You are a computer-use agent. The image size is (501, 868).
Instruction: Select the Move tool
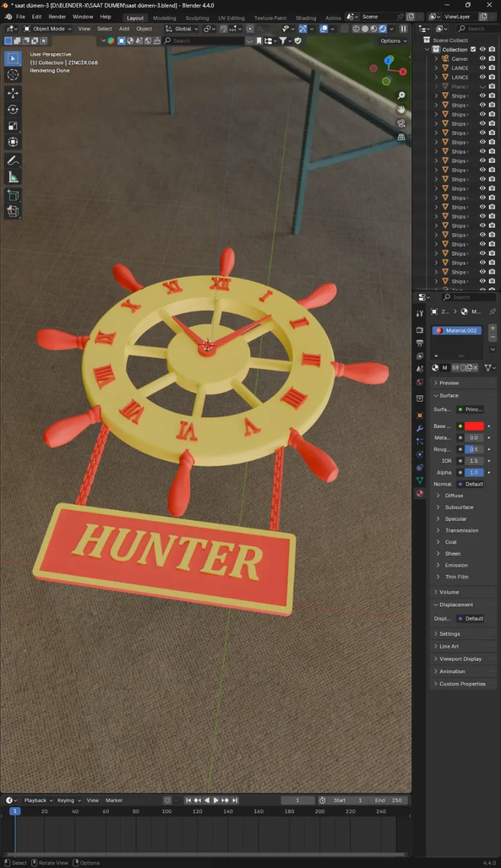(x=13, y=93)
